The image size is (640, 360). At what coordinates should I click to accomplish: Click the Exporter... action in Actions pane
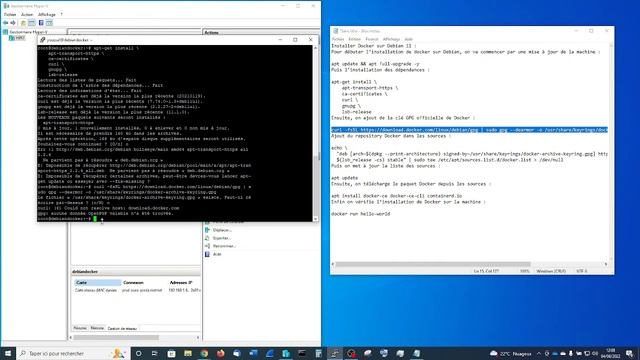(222, 238)
